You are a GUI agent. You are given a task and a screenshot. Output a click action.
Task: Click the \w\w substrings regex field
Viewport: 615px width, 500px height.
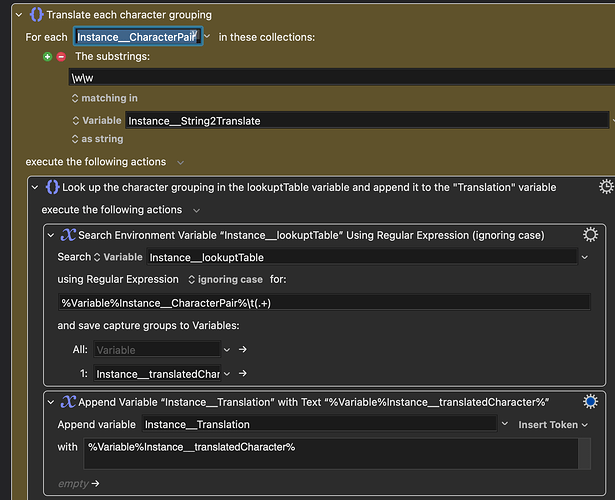[342, 77]
